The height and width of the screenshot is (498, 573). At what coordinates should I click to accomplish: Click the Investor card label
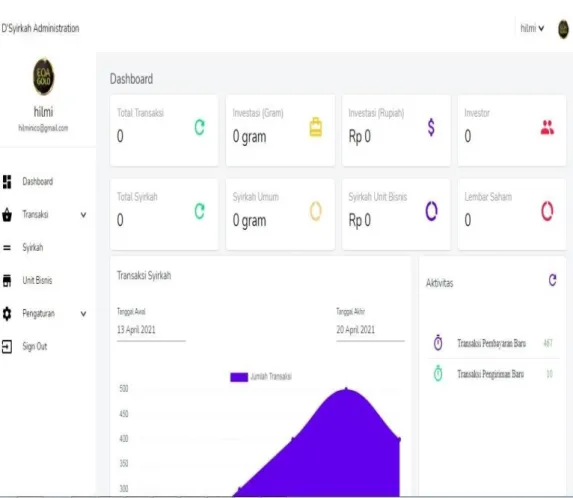point(477,113)
